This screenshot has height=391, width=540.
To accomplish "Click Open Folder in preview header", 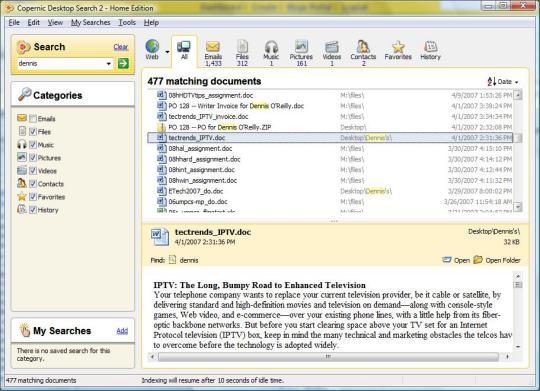I will coord(497,260).
